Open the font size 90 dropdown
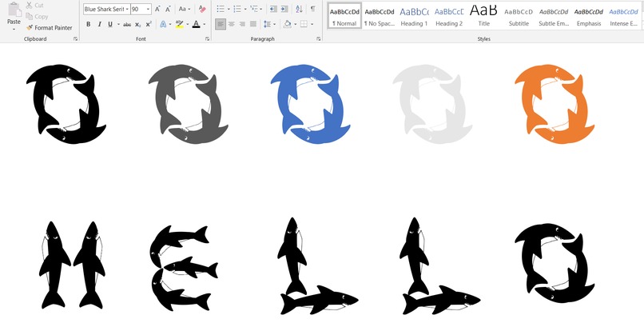This screenshot has height=323, width=644. [x=148, y=9]
